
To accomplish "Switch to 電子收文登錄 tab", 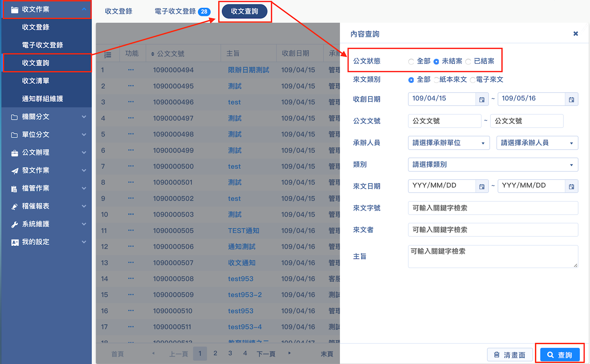I will pyautogui.click(x=182, y=11).
